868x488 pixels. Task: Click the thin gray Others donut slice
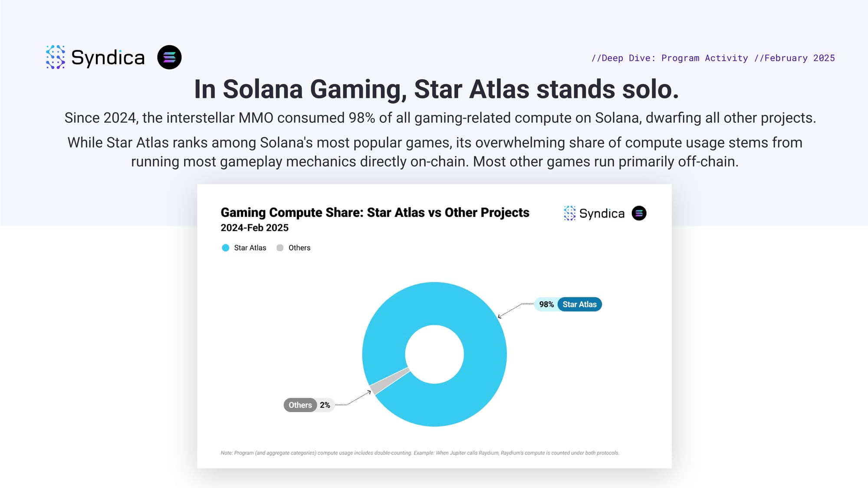pyautogui.click(x=389, y=381)
